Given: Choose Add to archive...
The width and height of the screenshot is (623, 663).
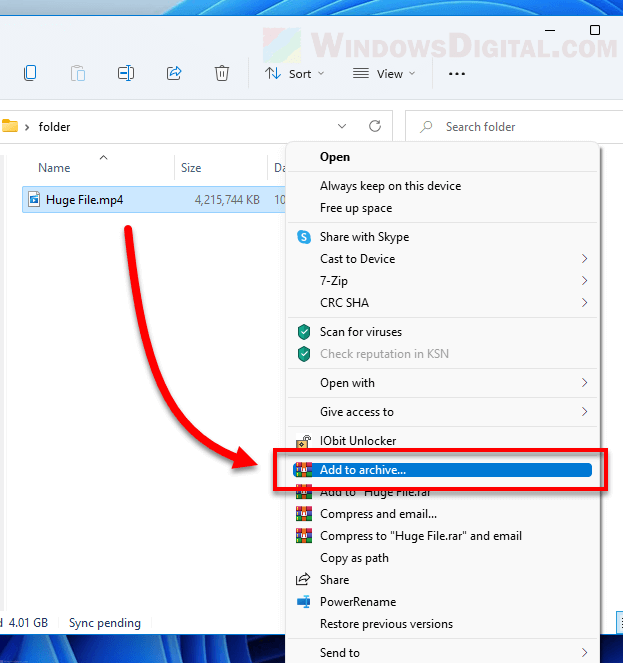Looking at the screenshot, I should (x=442, y=470).
